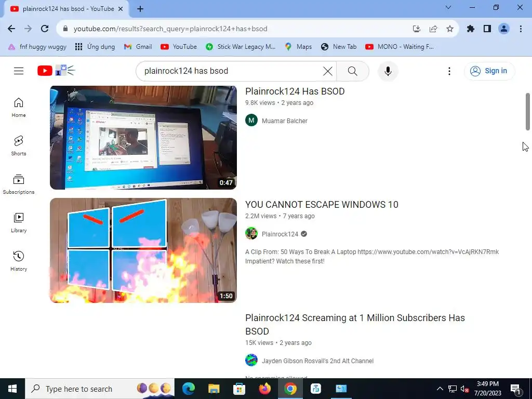Image resolution: width=532 pixels, height=399 pixels.
Task: Launch Firefox from the taskbar
Action: 264,389
